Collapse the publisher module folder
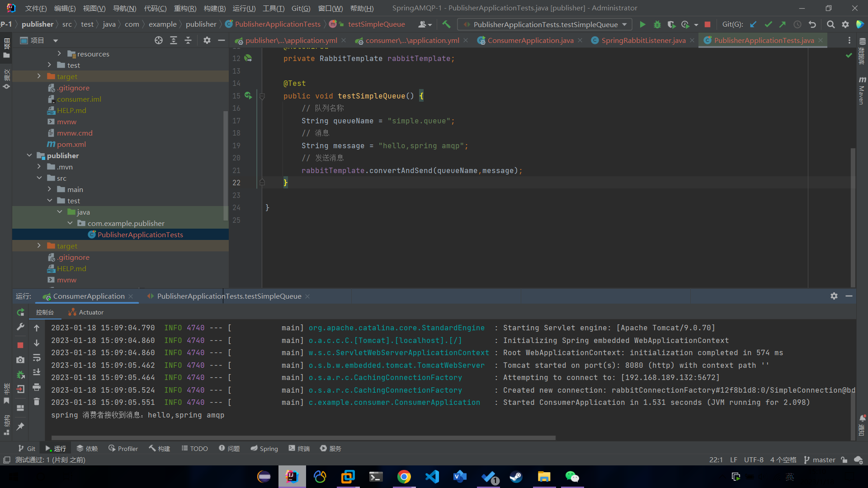 29,155
